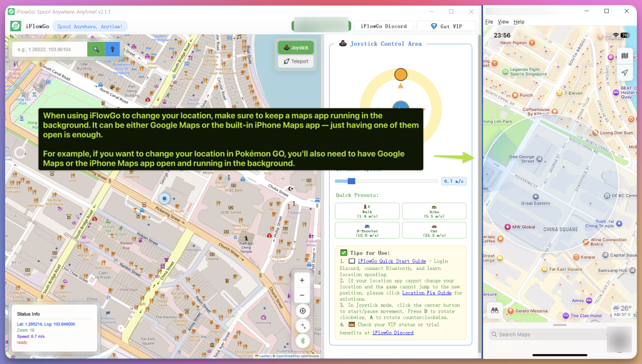Click the coordinate search input field
The height and width of the screenshot is (364, 642).
tap(50, 49)
